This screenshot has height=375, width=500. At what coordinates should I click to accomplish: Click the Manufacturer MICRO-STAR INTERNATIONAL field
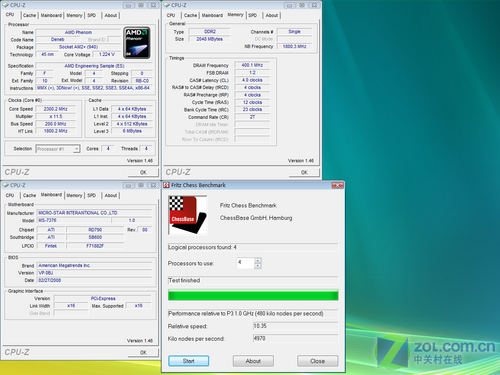tap(94, 213)
